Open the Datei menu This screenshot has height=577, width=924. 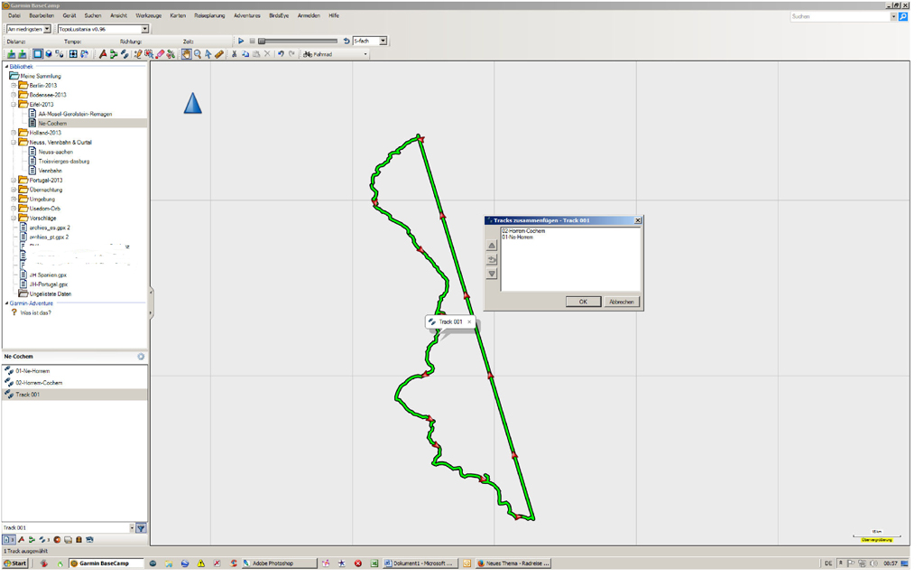click(14, 16)
